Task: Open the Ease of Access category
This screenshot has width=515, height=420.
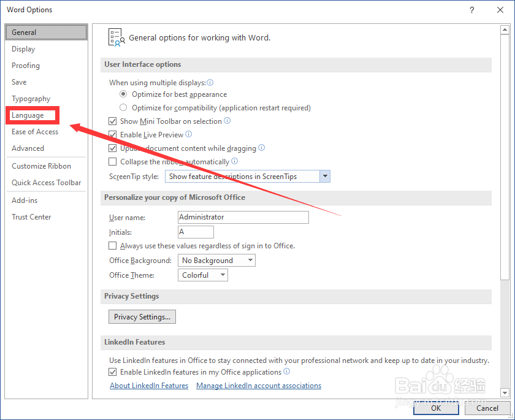Action: point(46,132)
